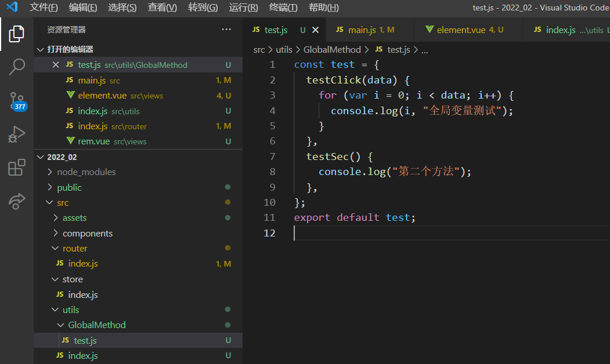The height and width of the screenshot is (364, 610).
Task: Switch to the main.js editor tab
Action: pyautogui.click(x=362, y=30)
